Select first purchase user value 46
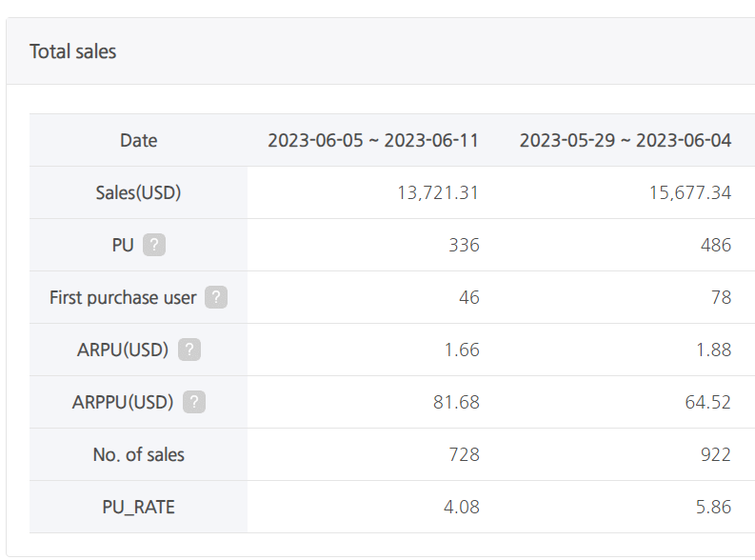The width and height of the screenshot is (755, 560). [469, 297]
